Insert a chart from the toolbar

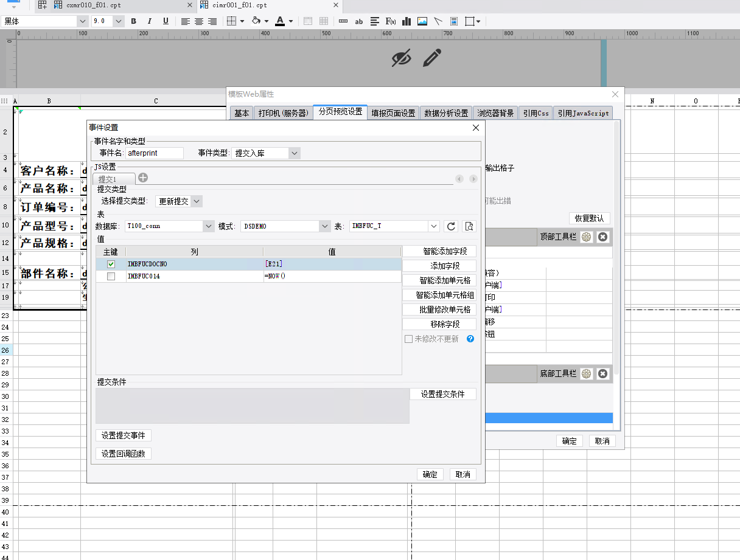pos(407,21)
